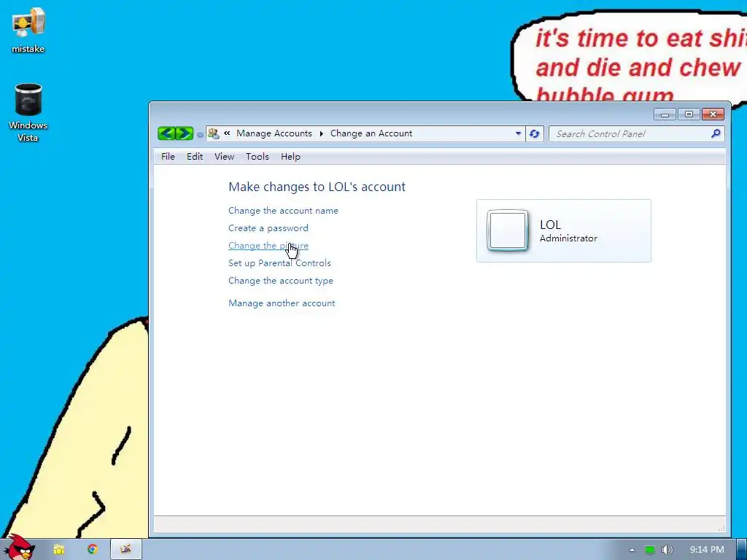Click the user accounts icon in address bar

coord(214,134)
